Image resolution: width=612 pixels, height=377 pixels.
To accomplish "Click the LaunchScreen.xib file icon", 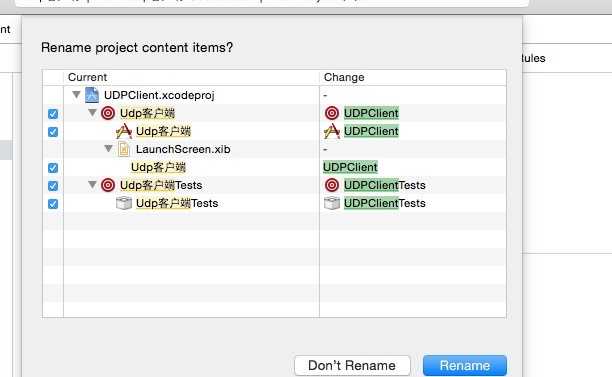I will point(124,149).
